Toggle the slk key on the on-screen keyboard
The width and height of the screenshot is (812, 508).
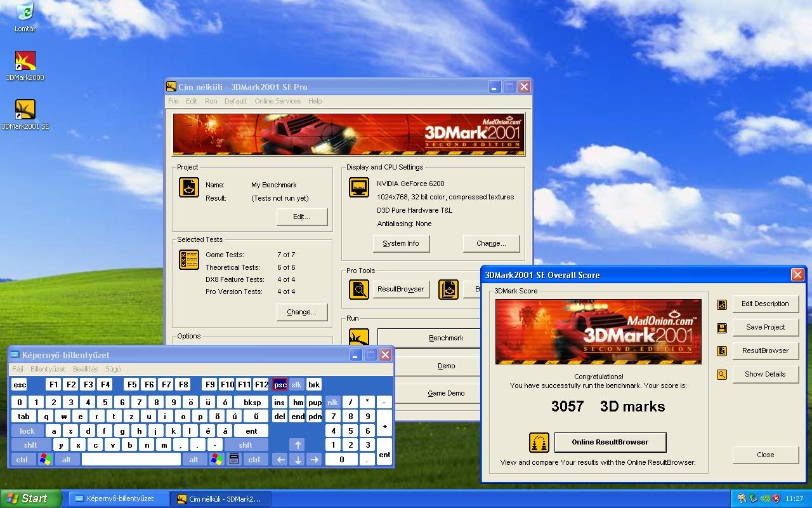point(297,385)
